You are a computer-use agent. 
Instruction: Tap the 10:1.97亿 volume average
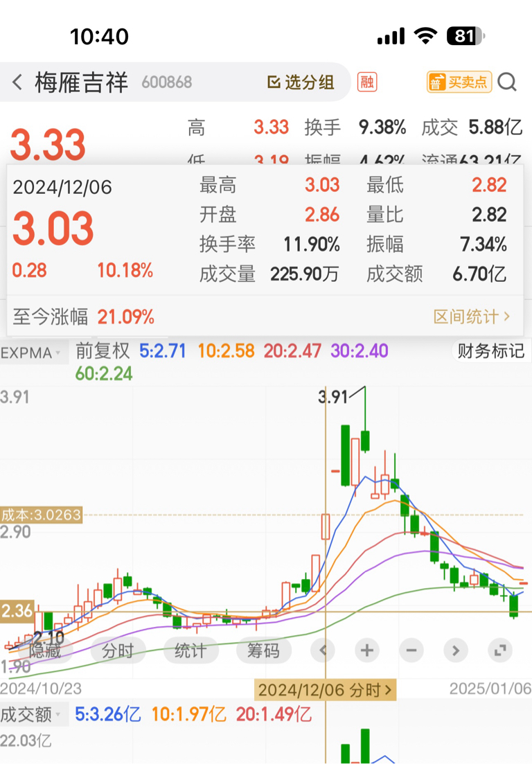point(189,715)
